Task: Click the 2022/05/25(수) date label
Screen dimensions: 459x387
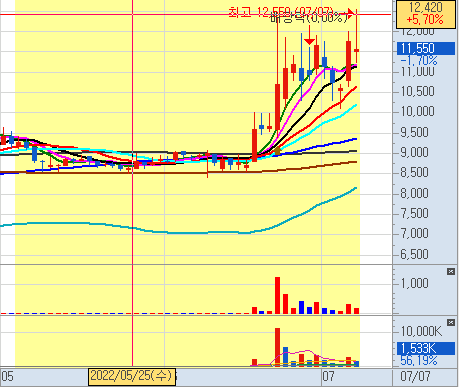Action: click(132, 377)
